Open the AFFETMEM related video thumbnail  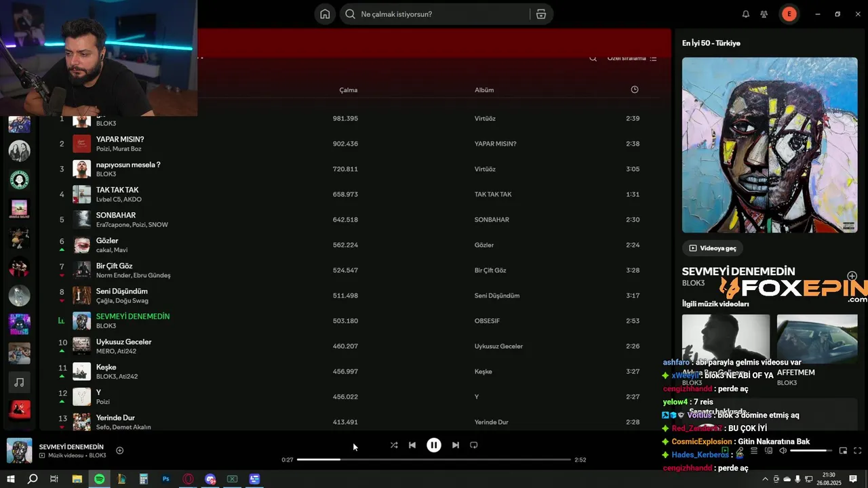point(817,338)
